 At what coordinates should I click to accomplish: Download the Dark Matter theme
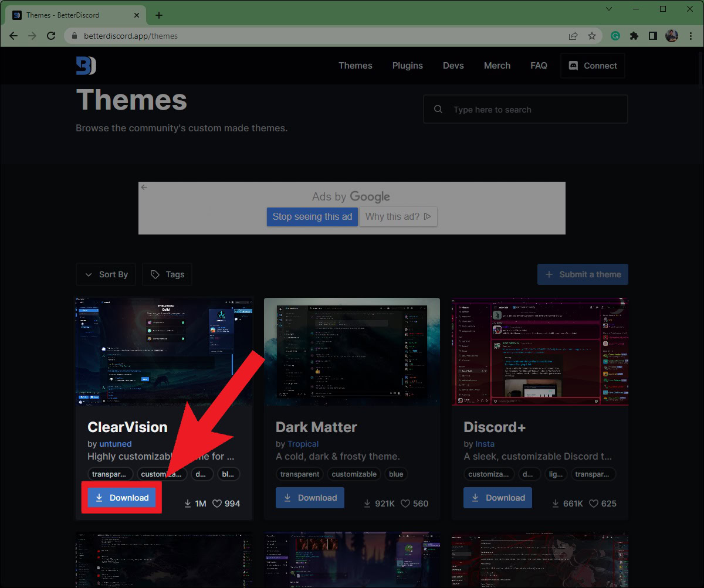point(310,498)
